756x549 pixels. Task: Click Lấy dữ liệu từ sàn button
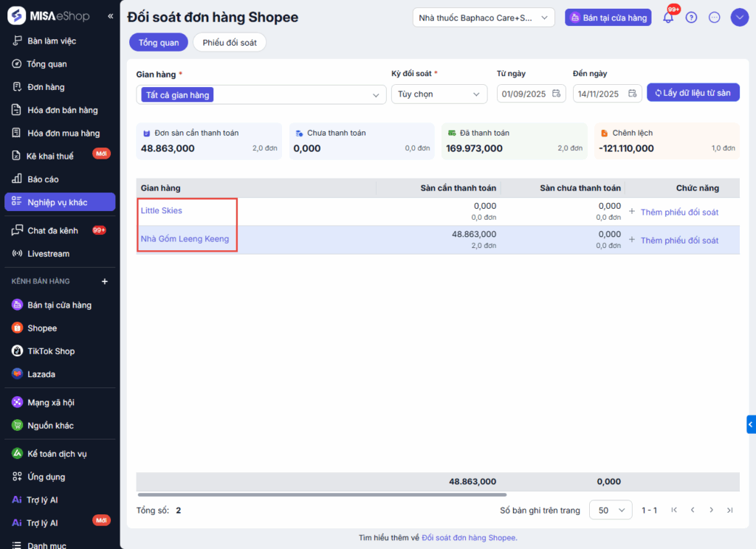693,92
